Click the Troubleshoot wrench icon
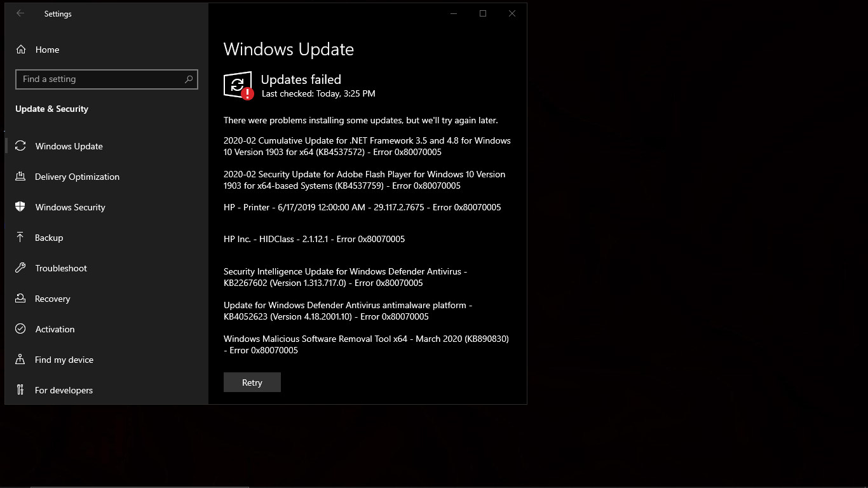Screen dimensions: 868x488 [20, 268]
